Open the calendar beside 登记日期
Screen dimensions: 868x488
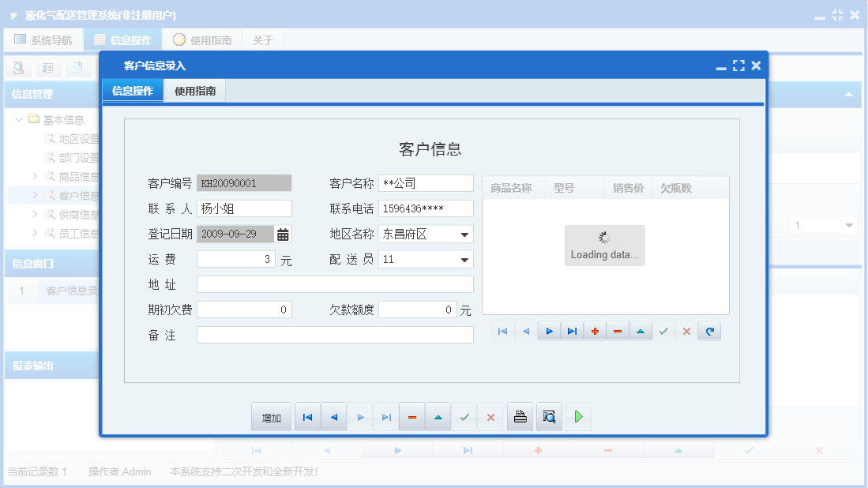point(281,234)
